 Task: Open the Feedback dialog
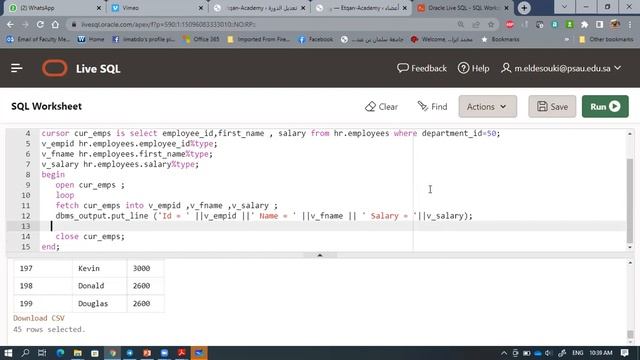click(x=422, y=68)
